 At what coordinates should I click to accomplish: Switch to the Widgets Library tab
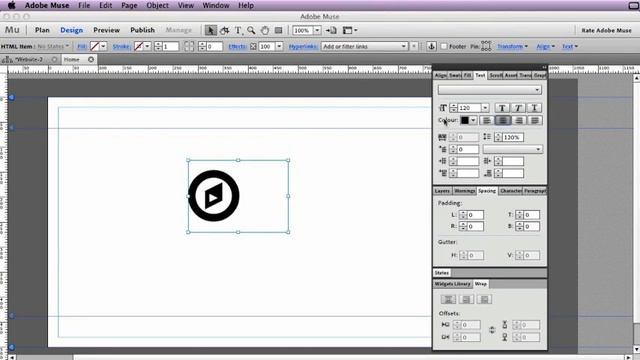tap(452, 284)
